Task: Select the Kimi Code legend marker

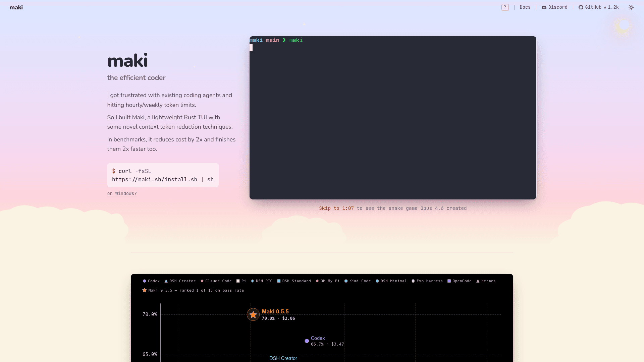Action: (x=346, y=281)
